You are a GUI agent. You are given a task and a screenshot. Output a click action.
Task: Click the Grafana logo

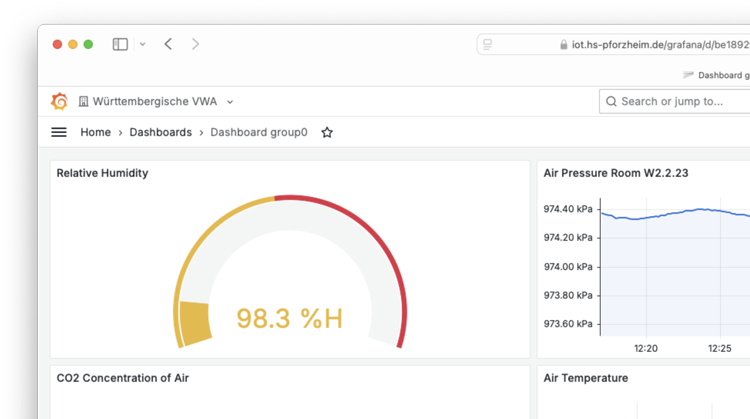(59, 101)
